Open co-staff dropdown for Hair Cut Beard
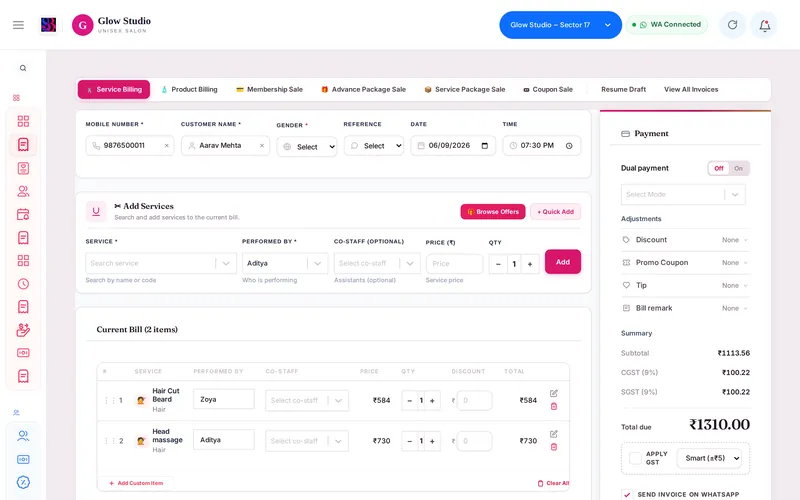Viewport: 800px width, 500px height. click(x=307, y=401)
